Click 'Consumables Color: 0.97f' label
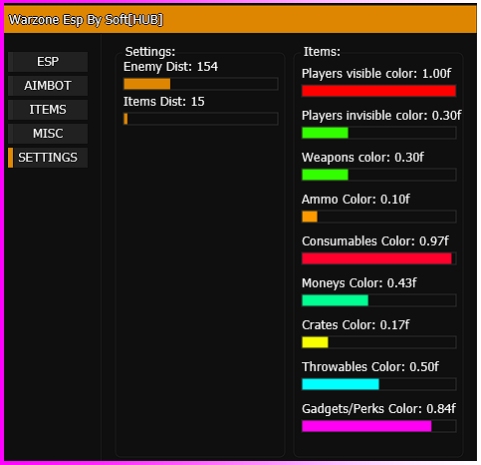Viewport: 481px width, 465px height. [x=375, y=241]
